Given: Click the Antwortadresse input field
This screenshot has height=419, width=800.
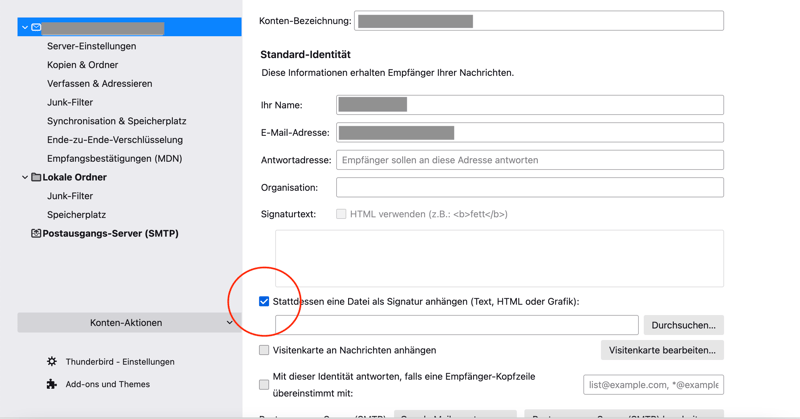Looking at the screenshot, I should click(530, 160).
